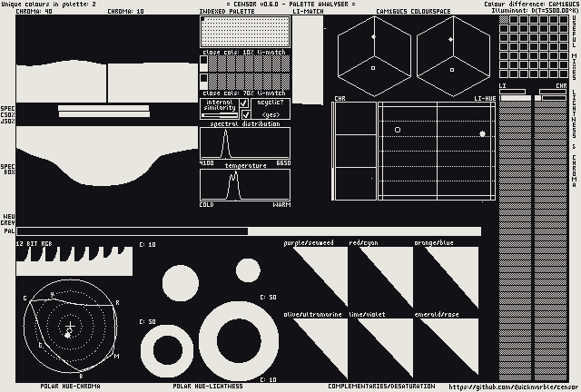Click the M vertex label on polar plot
581x392 pixels.
[x=117, y=356]
